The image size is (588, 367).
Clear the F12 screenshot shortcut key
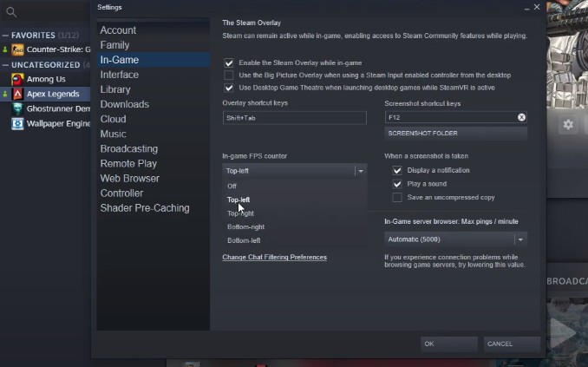click(521, 117)
